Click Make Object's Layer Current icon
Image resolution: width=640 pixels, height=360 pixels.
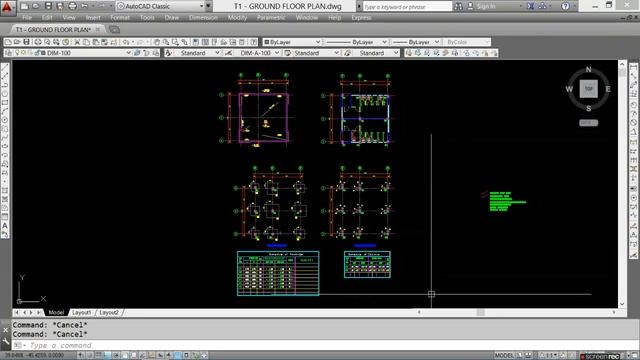[137, 53]
